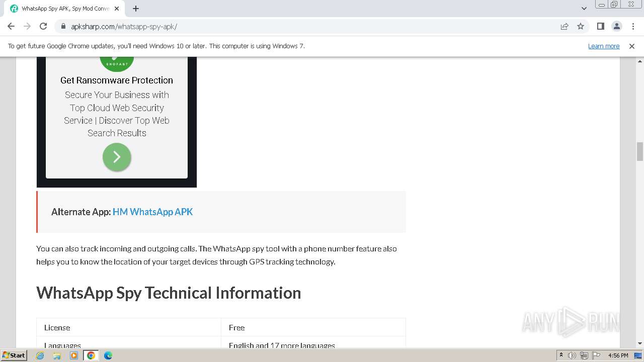Image resolution: width=644 pixels, height=362 pixels.
Task: Bookmark this tab with the star icon
Action: (581, 27)
